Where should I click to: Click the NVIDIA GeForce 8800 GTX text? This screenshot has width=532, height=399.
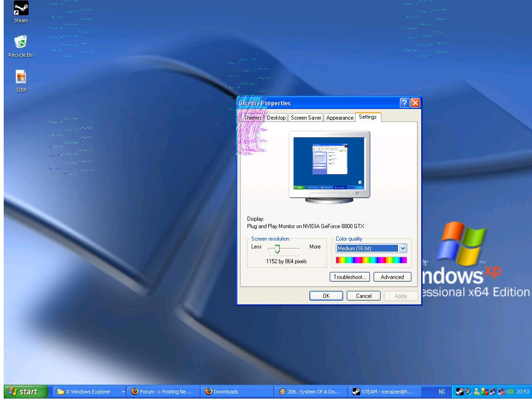pos(333,226)
